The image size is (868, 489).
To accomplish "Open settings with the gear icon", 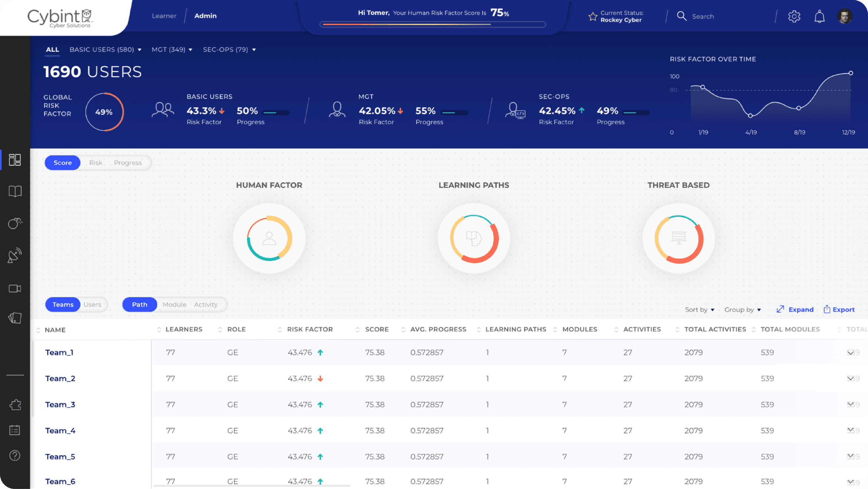I will coord(794,16).
